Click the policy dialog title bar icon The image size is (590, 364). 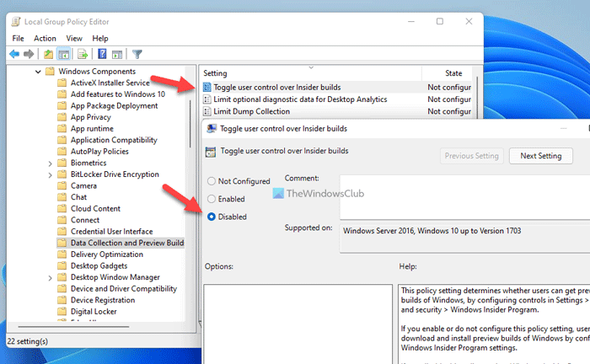(x=212, y=129)
